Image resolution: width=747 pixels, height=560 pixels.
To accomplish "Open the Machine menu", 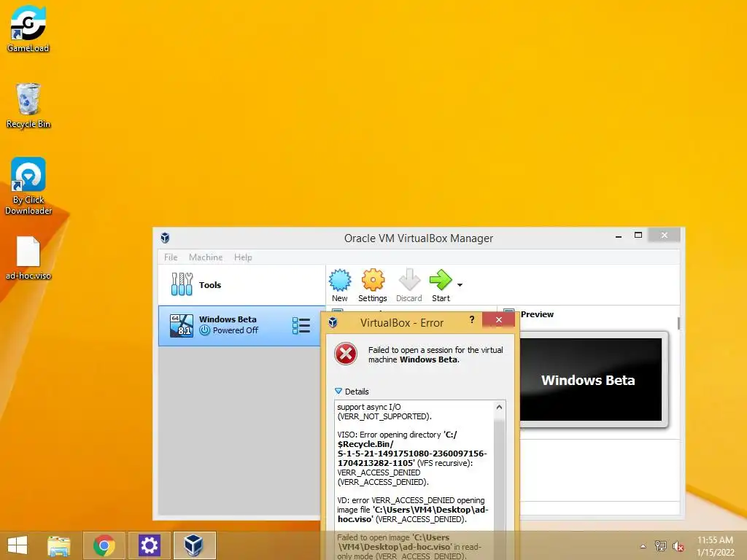I will tap(205, 257).
